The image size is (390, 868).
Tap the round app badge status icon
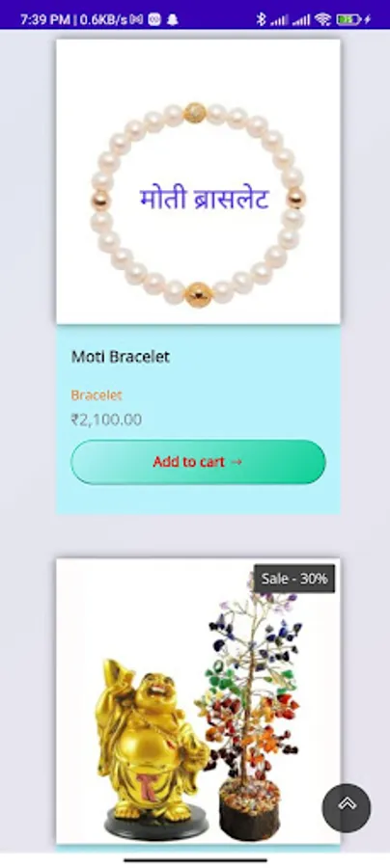[x=154, y=20]
